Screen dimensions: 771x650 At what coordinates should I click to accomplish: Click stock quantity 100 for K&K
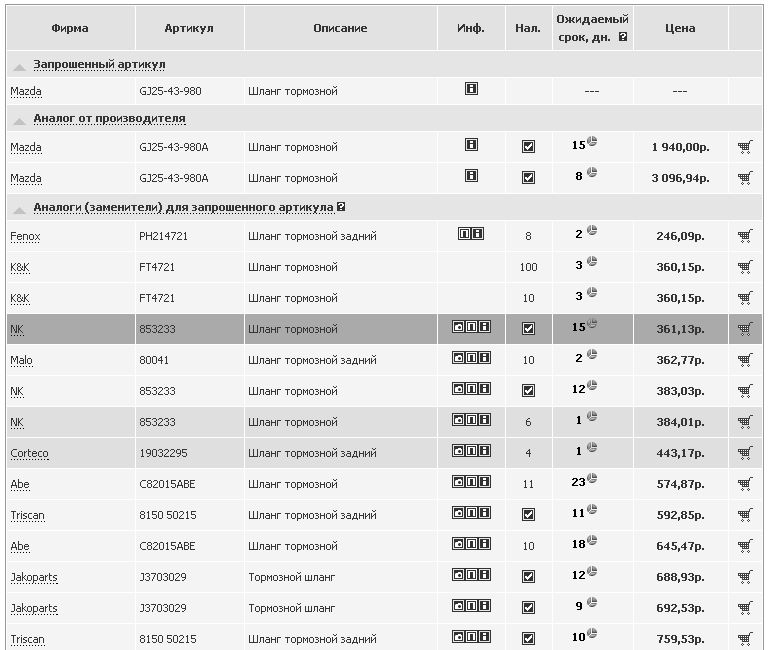(x=528, y=267)
